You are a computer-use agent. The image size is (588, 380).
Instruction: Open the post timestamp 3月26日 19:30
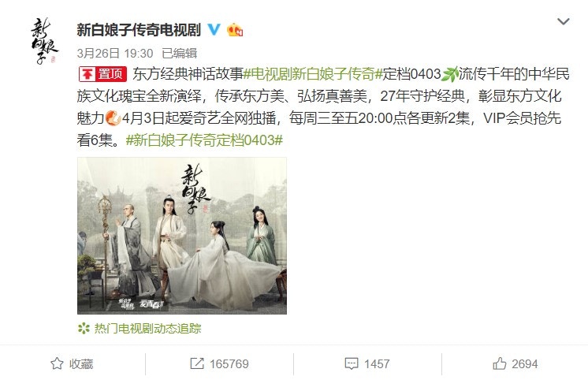(x=115, y=54)
